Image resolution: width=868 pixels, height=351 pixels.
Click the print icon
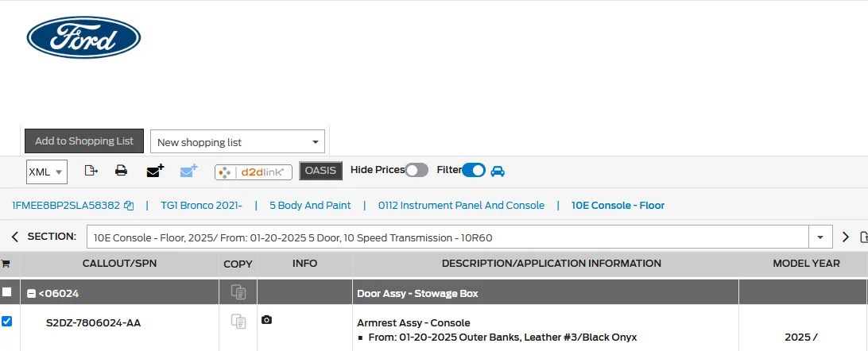tap(122, 171)
